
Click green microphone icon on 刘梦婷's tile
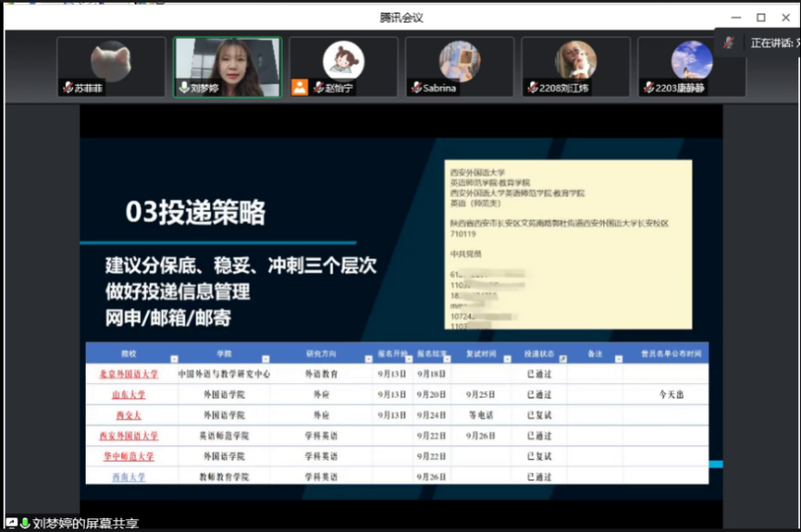click(184, 89)
